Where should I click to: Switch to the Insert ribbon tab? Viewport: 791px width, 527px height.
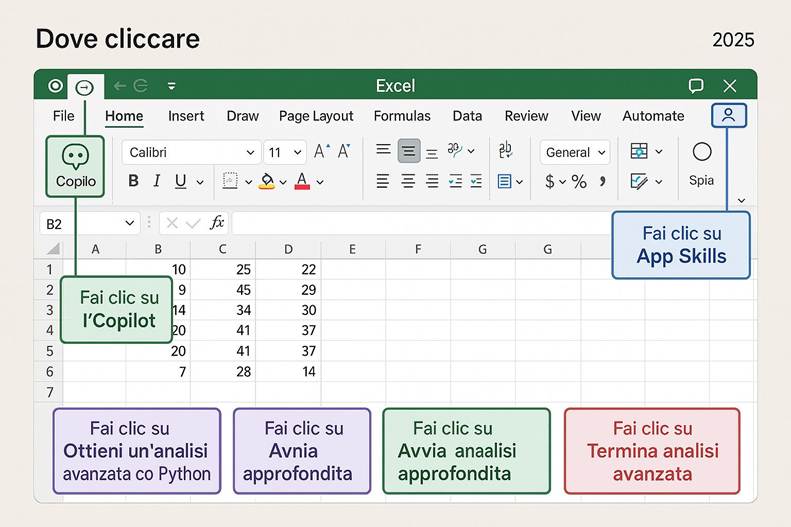(186, 116)
